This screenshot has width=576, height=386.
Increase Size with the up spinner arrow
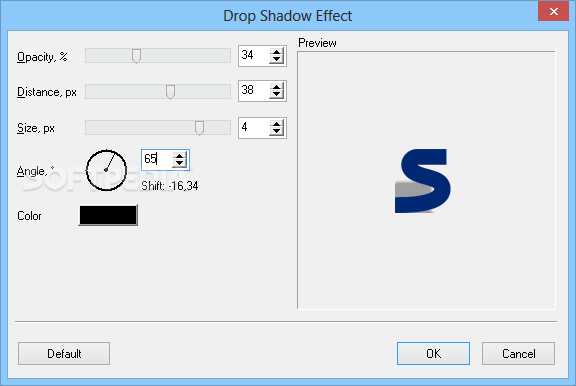pos(276,124)
